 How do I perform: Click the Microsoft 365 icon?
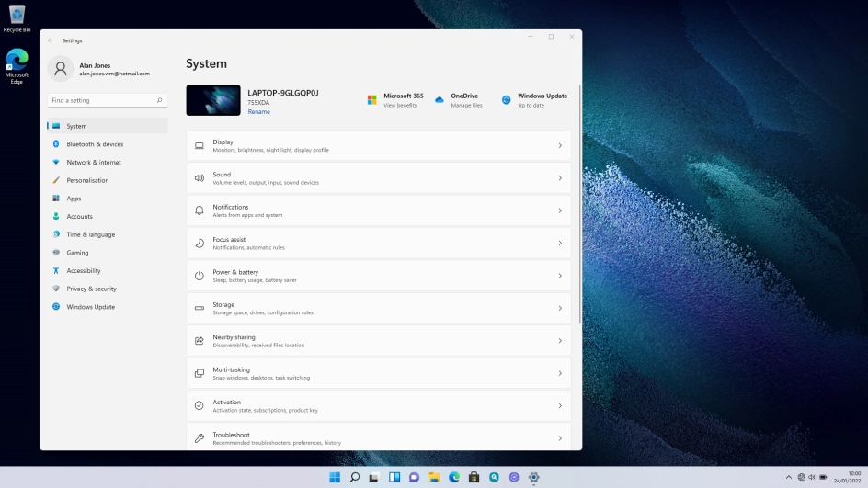372,100
